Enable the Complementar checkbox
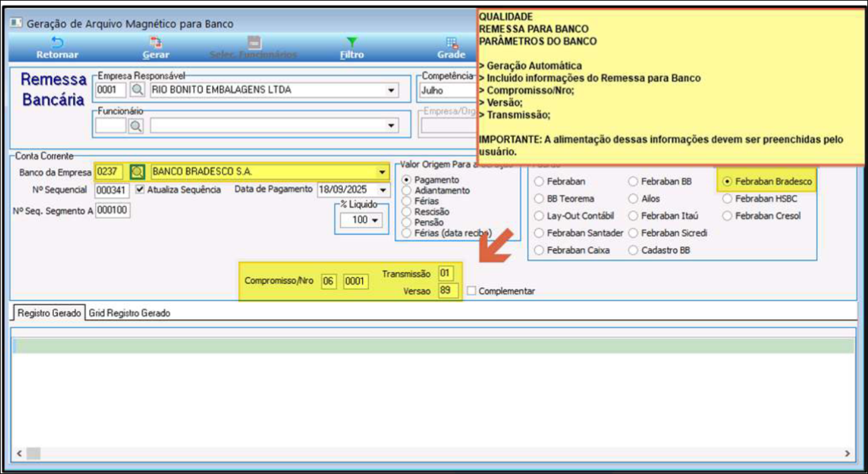Image resolution: width=868 pixels, height=474 pixels. click(x=471, y=291)
